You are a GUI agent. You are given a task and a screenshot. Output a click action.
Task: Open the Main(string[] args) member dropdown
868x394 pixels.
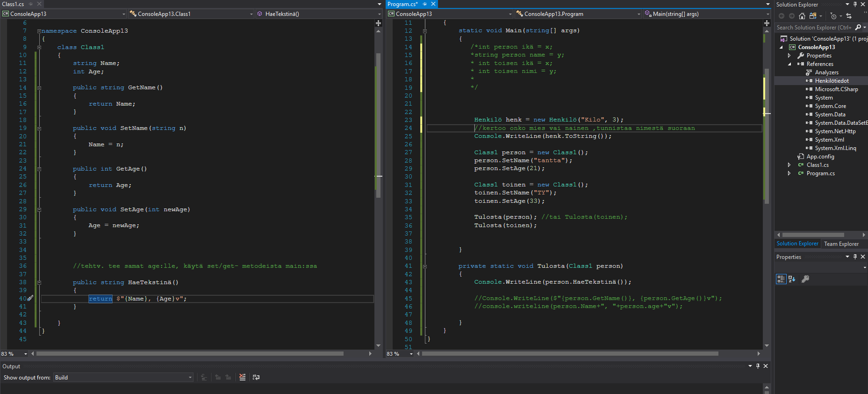pos(707,14)
